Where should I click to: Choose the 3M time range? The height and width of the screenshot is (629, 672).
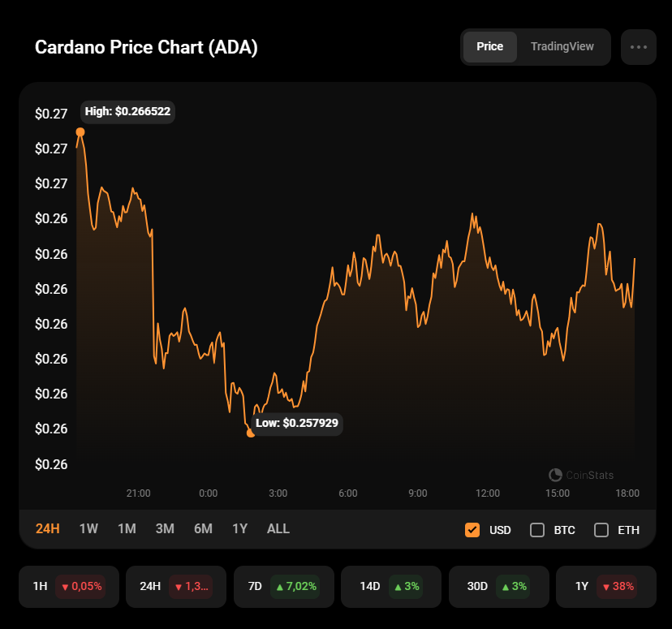tap(165, 528)
